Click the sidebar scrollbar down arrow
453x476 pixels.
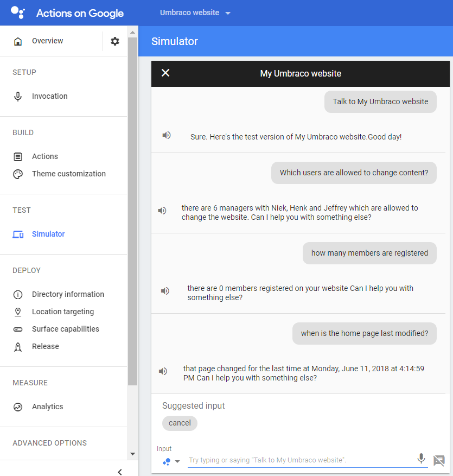point(132,454)
